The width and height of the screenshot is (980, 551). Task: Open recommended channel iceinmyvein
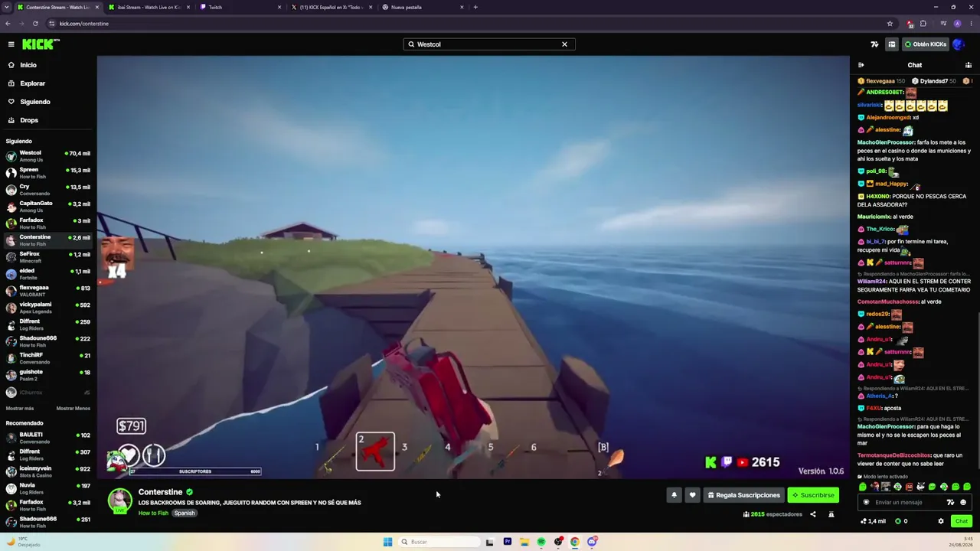click(48, 471)
